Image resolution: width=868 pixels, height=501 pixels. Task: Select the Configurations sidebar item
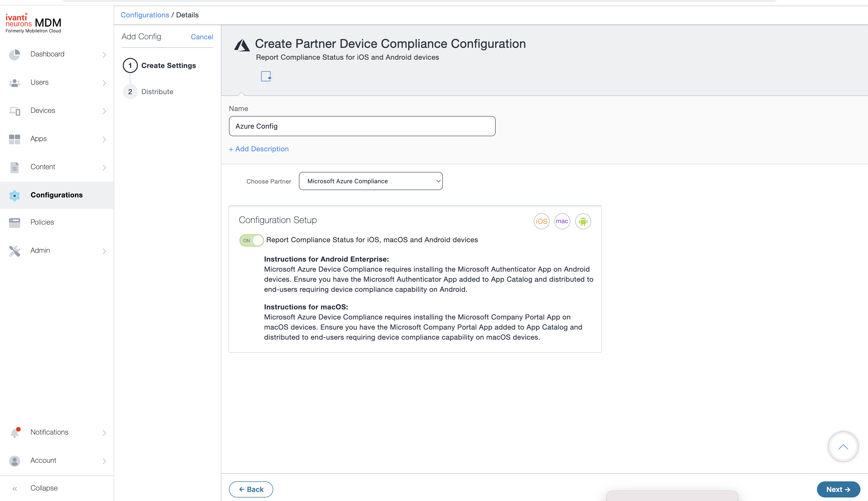(57, 195)
